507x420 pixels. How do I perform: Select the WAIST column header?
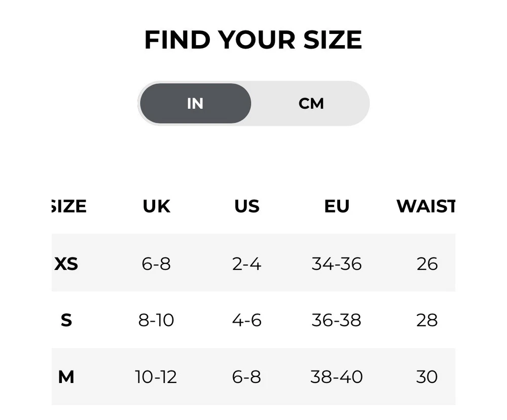[x=426, y=206]
